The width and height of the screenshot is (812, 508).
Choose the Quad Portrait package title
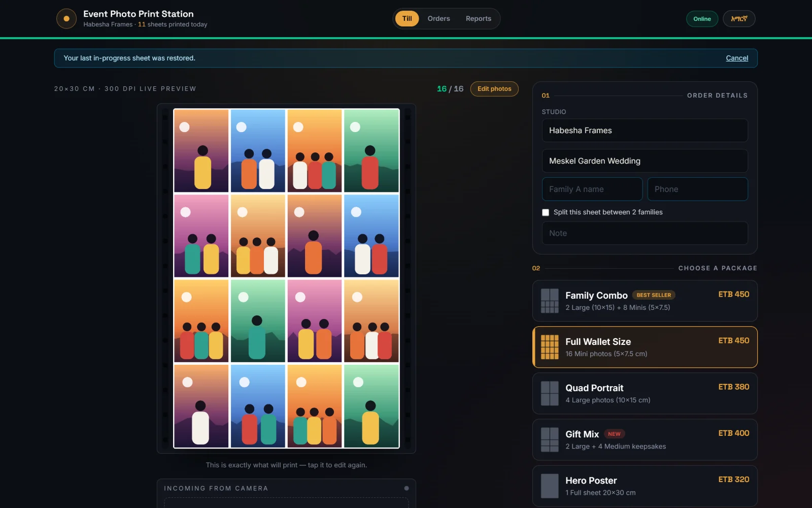[x=594, y=388]
